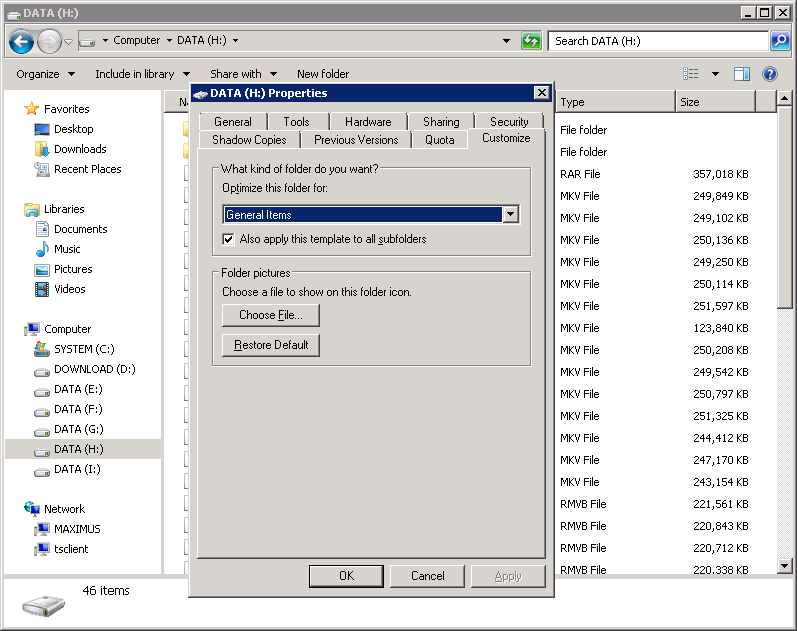Open Help with the question mark icon
797x631 pixels.
(x=770, y=74)
